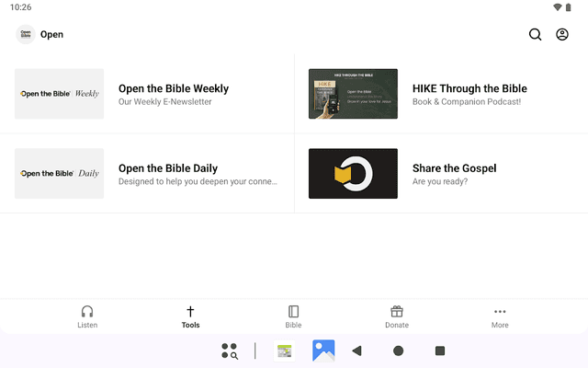This screenshot has width=588, height=368.
Task: Tap 'Designed to help you deepen' description
Action: click(x=198, y=181)
